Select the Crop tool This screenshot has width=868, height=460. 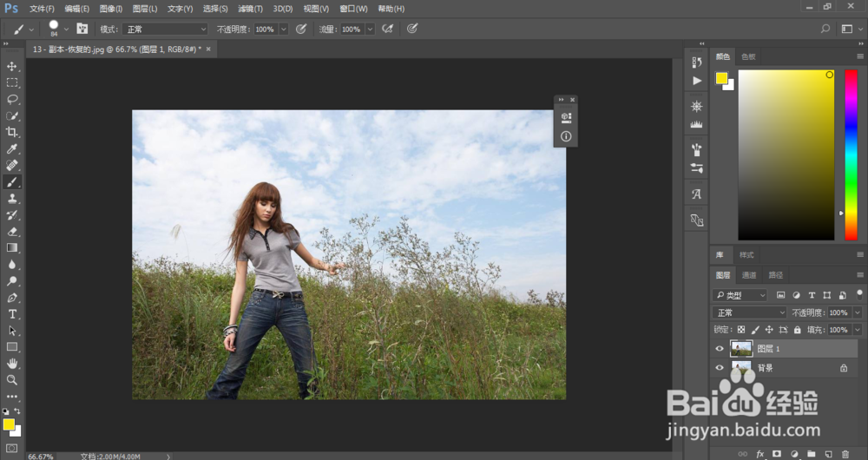point(11,132)
